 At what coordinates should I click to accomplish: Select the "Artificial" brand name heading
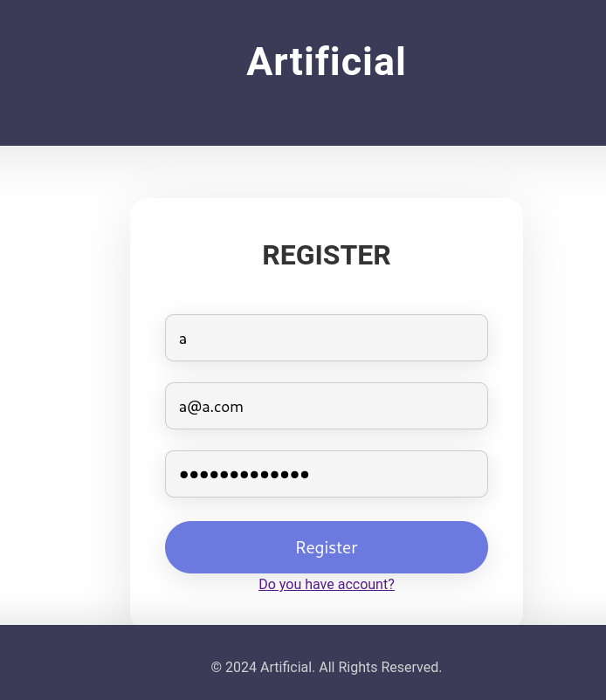pos(326,62)
